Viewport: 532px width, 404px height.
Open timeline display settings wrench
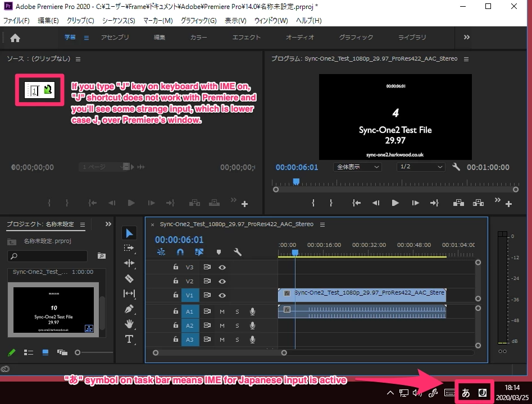(238, 252)
